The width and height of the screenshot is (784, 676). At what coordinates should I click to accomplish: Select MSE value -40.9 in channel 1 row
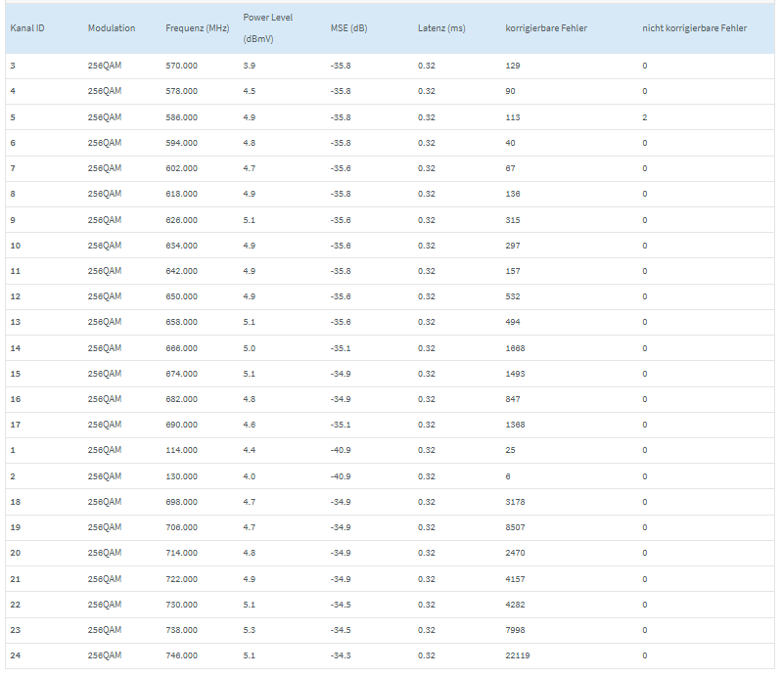tap(341, 451)
